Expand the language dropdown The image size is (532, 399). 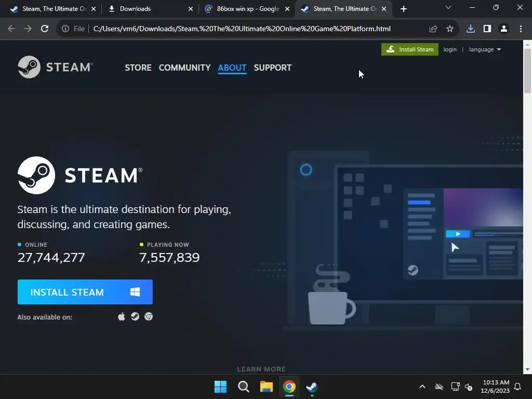485,49
